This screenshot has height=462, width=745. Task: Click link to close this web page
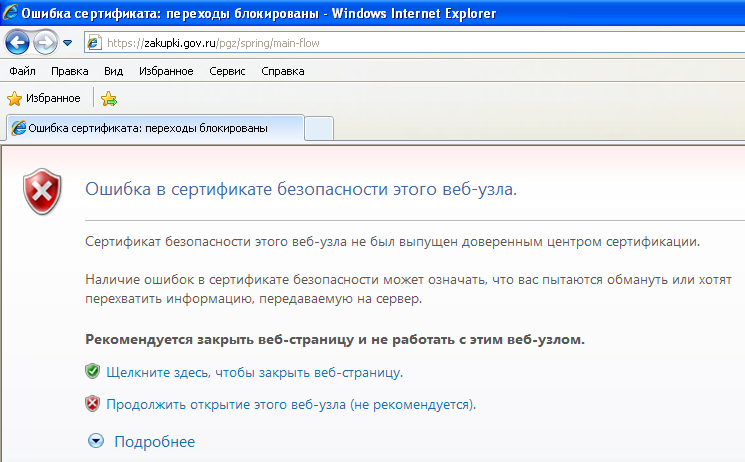coord(255,373)
